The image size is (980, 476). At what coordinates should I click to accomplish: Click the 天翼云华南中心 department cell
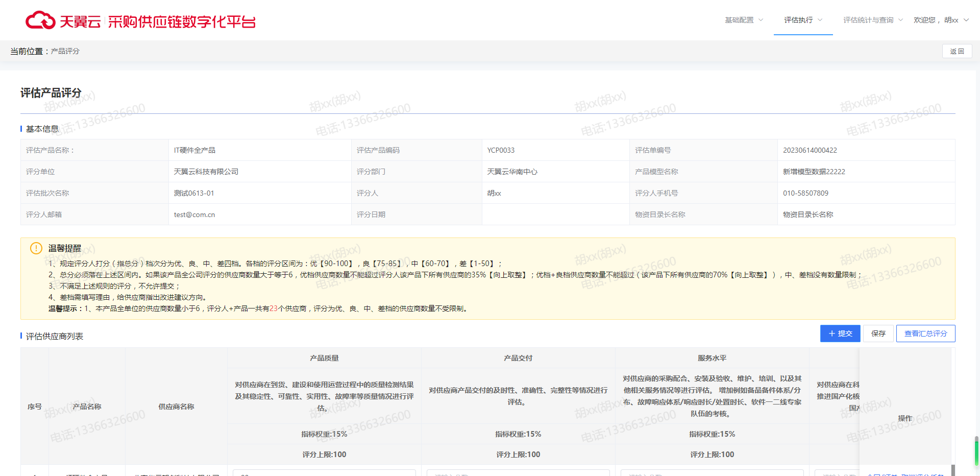pyautogui.click(x=556, y=172)
